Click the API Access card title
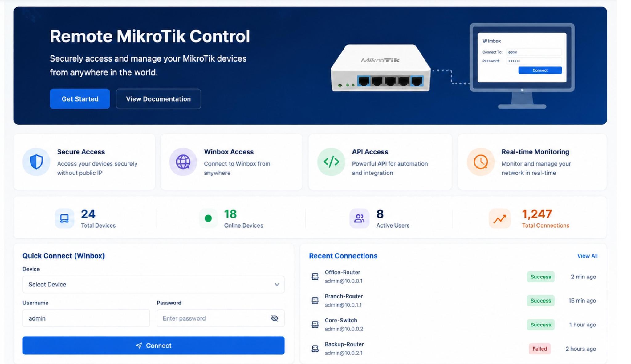Image resolution: width=631 pixels, height=364 pixels. 370,152
